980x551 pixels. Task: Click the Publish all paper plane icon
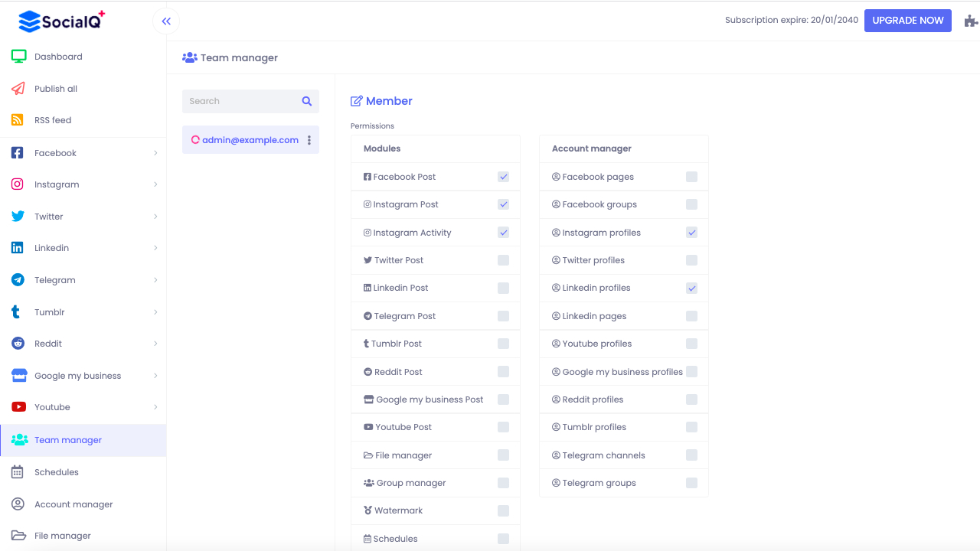18,89
